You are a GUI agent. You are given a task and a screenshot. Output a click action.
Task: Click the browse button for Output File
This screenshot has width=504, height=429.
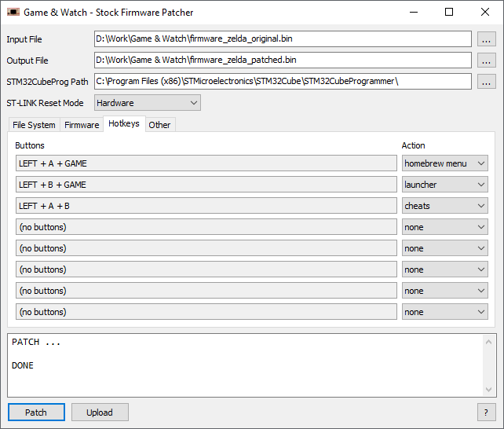pos(487,60)
